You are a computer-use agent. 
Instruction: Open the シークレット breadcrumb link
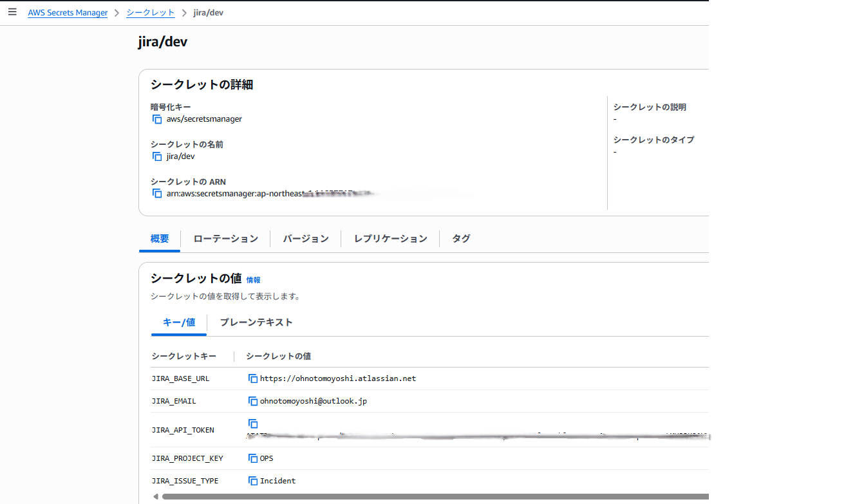point(151,13)
